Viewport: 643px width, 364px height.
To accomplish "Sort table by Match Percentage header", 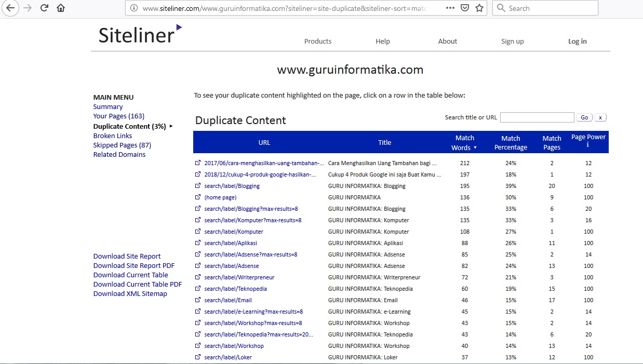I will (x=511, y=143).
